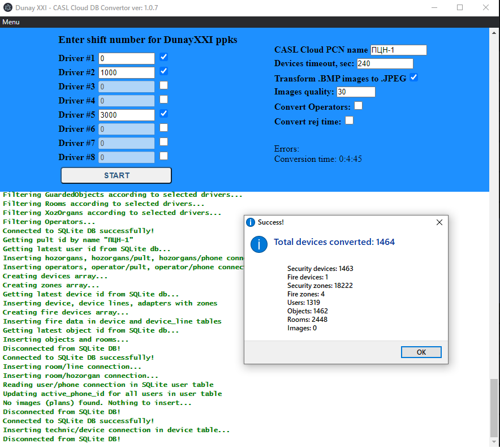
Task: Click log line 'Inserting room/hozorgan connection...'
Action: click(x=80, y=376)
